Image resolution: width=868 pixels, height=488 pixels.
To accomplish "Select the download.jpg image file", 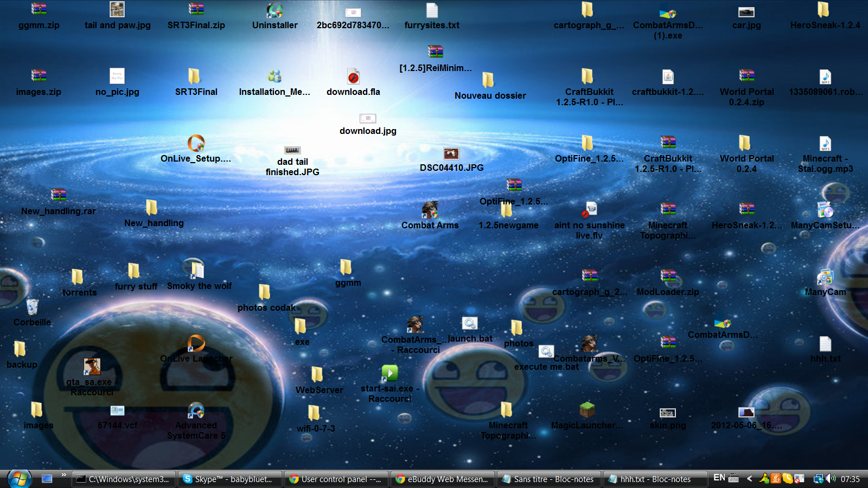I will pyautogui.click(x=368, y=118).
